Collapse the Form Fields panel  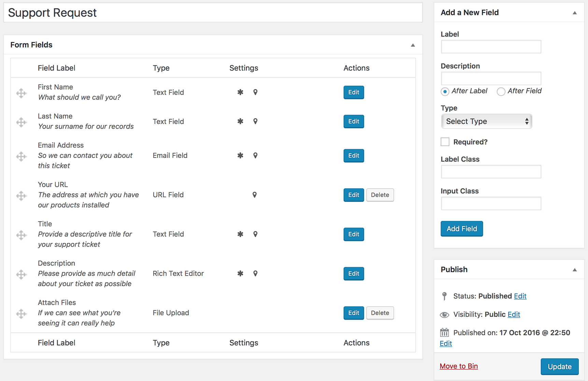[413, 45]
